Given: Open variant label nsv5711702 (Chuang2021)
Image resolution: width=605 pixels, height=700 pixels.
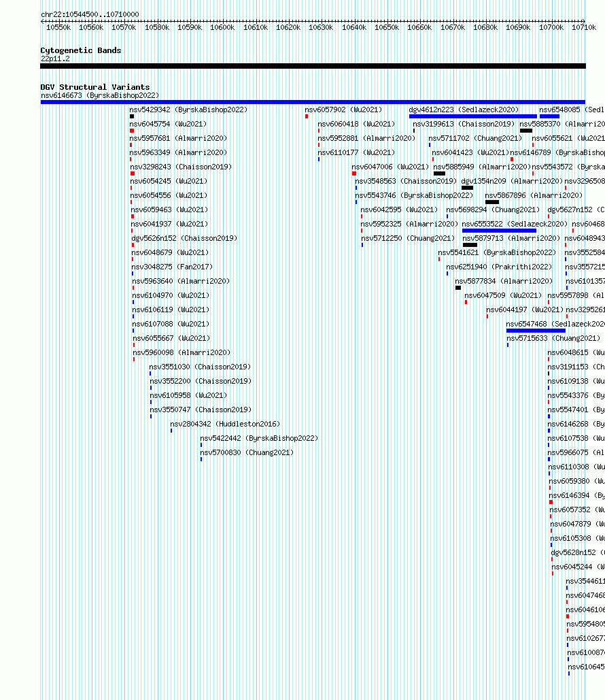Looking at the screenshot, I should 475,138.
